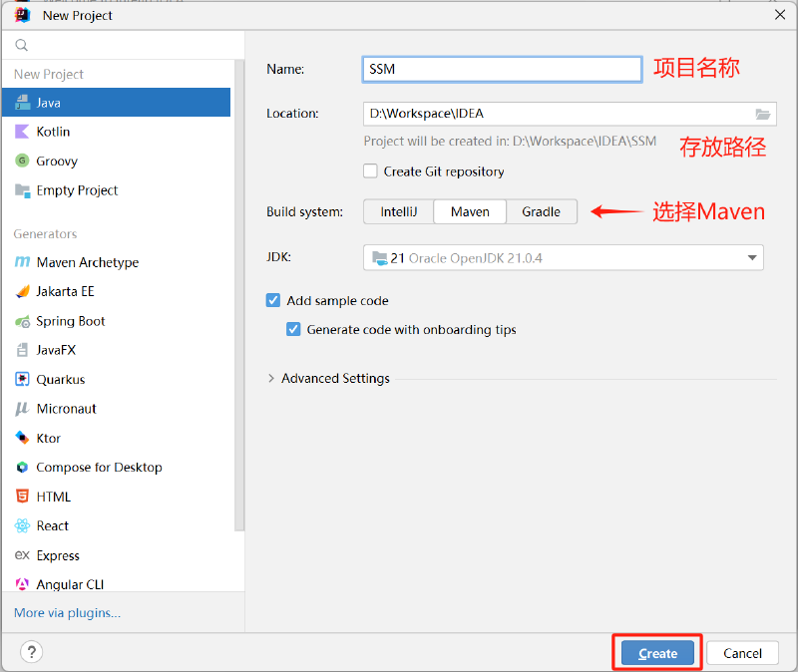Open help with the question mark icon
Screen dimensions: 798x672
32,652
